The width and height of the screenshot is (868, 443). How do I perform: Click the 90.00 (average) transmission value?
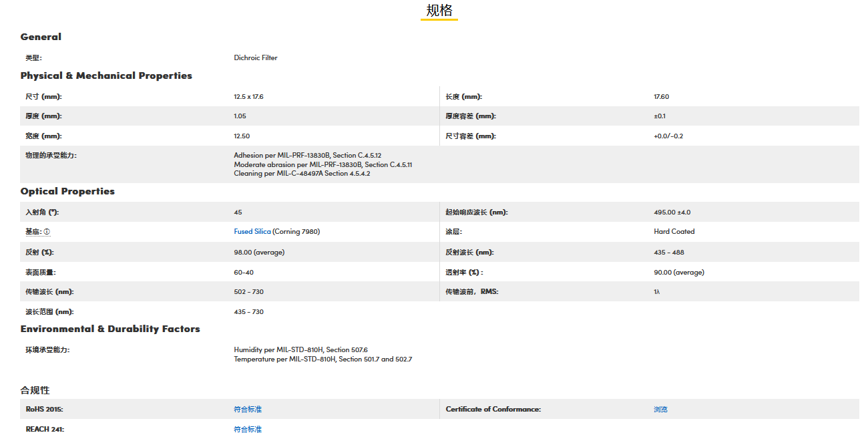pyautogui.click(x=678, y=273)
